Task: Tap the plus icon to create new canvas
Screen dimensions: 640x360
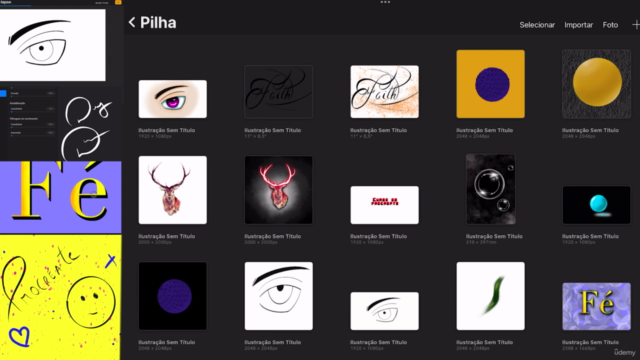Action: coord(636,25)
